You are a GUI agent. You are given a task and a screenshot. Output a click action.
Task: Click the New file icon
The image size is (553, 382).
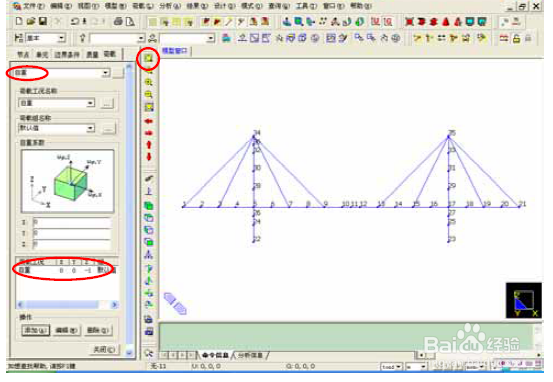pyautogui.click(x=19, y=22)
